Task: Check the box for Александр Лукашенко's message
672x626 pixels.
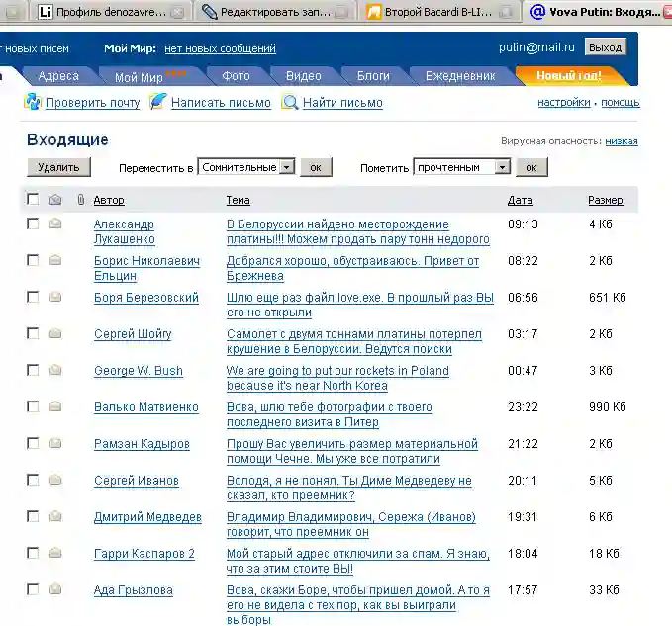Action: tap(33, 224)
